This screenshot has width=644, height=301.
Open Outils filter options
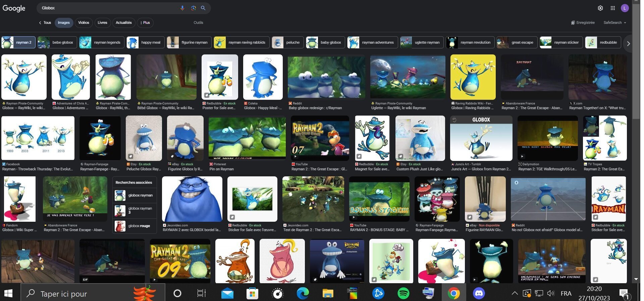coord(198,23)
